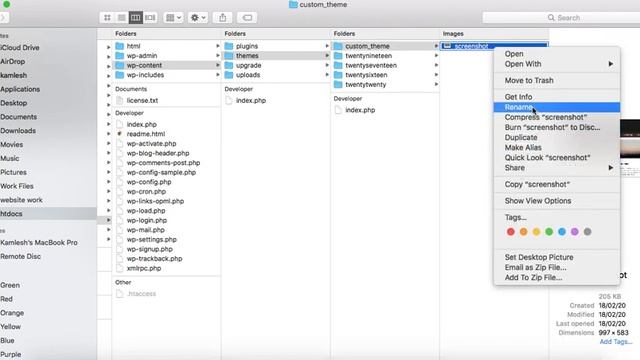Viewport: 640px width, 360px height.
Task: Expand the twentytwenty folder arrow
Action: tap(436, 84)
